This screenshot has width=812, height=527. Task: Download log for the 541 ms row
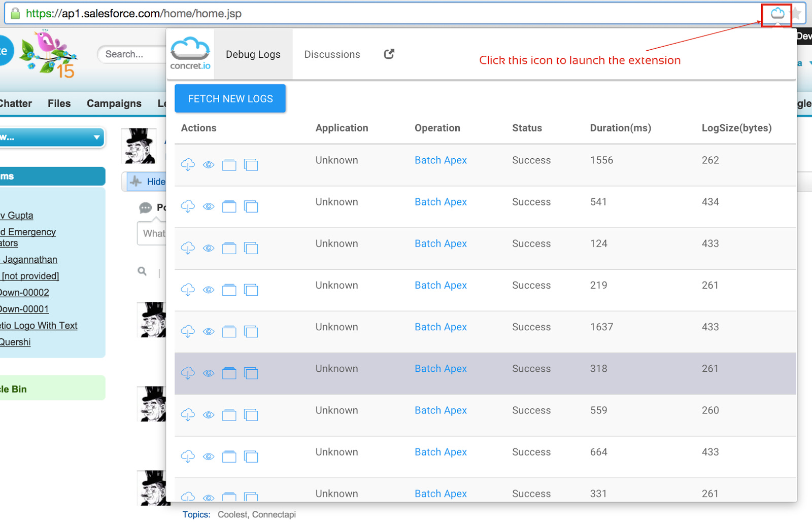coord(188,206)
